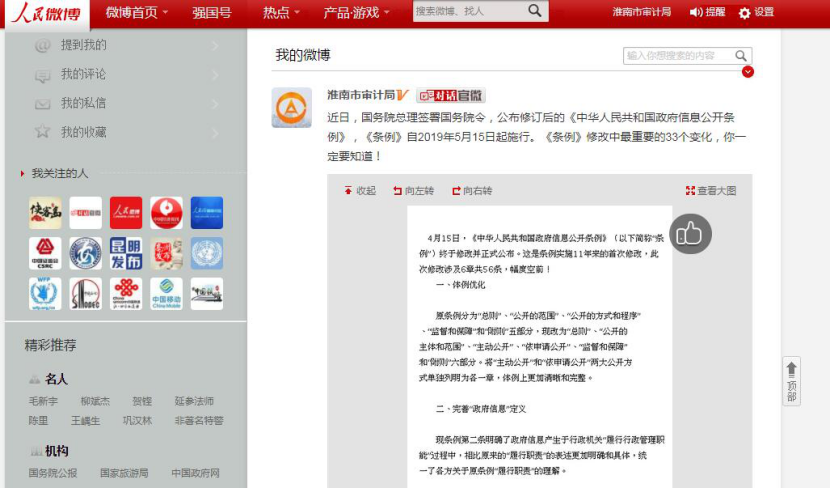Rotate the image left (向左转)
This screenshot has width=831, height=488.
tap(412, 191)
